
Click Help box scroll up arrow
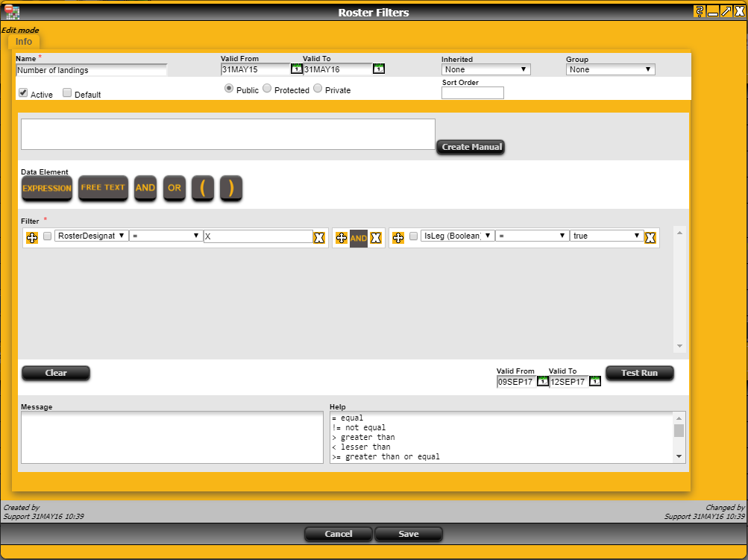pyautogui.click(x=679, y=418)
